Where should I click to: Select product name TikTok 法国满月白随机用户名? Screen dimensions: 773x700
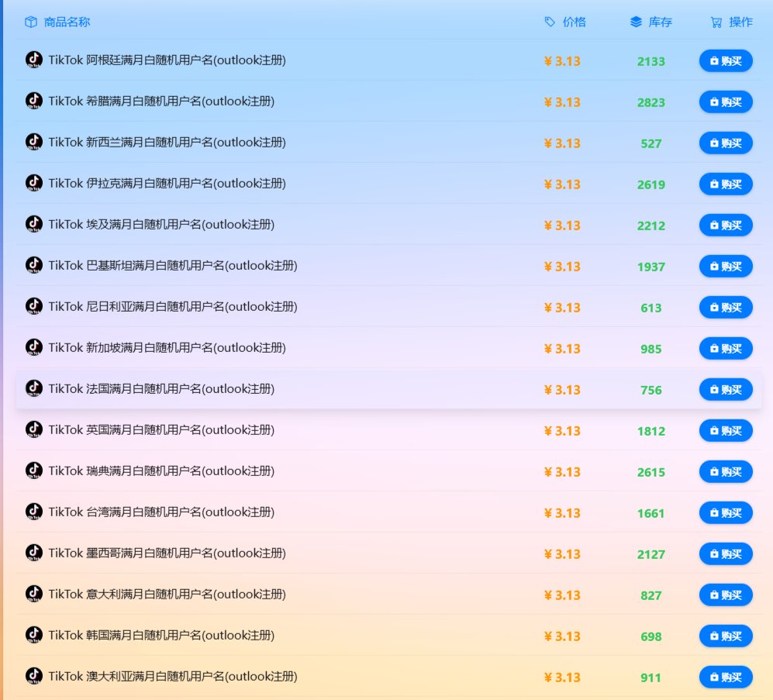[161, 388]
